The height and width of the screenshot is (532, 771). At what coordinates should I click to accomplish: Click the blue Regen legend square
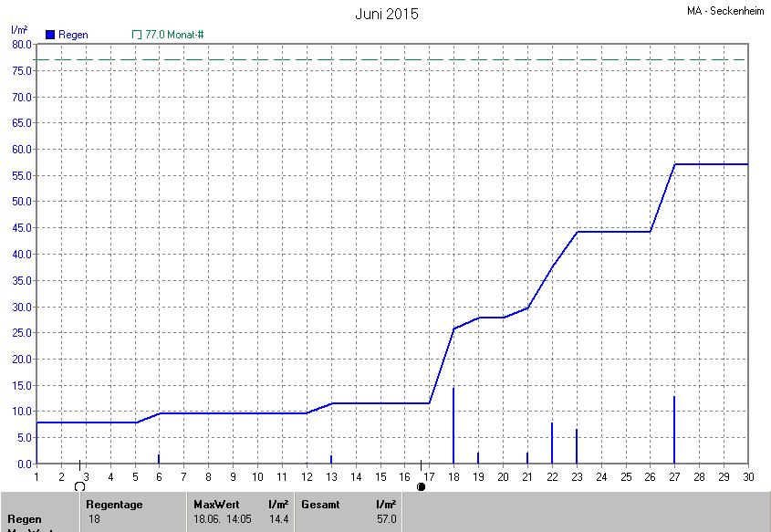click(x=50, y=35)
